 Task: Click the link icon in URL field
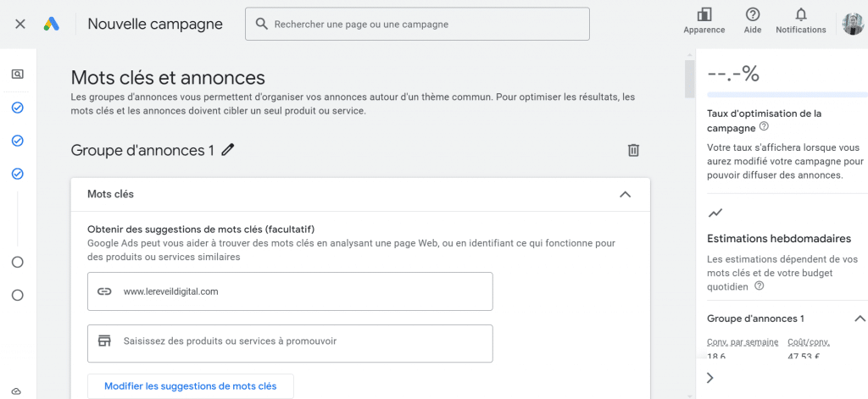pos(104,291)
